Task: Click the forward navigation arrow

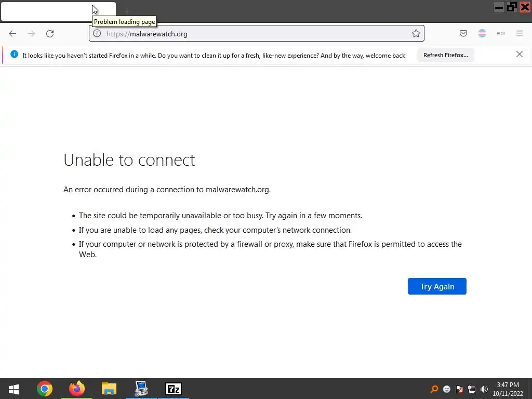Action: pyautogui.click(x=31, y=34)
